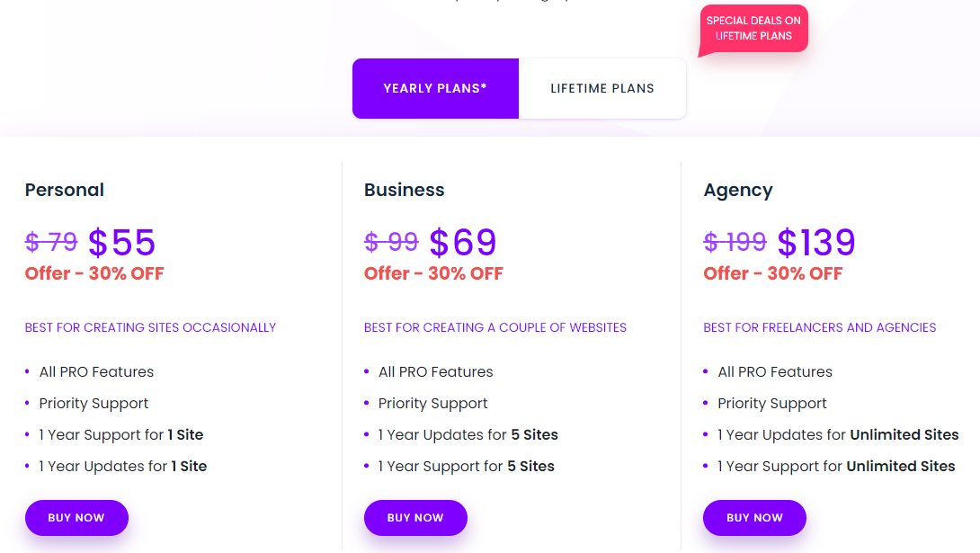
Task: Click the $55 discounted Personal price
Action: (x=122, y=243)
